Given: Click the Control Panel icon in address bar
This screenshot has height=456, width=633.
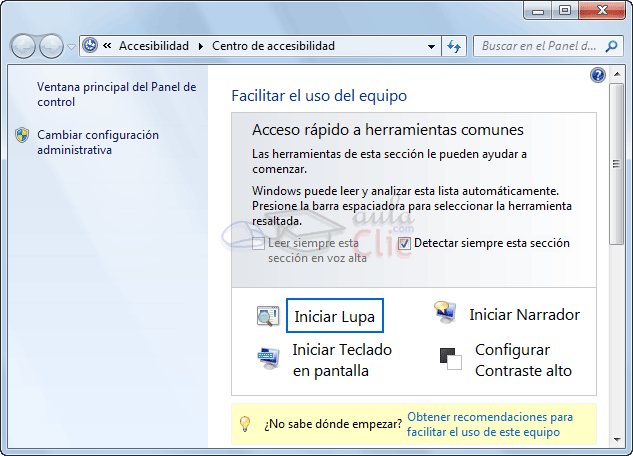Looking at the screenshot, I should [90, 46].
